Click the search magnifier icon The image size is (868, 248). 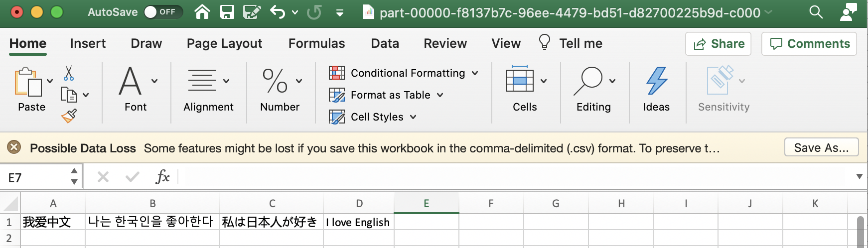[x=816, y=12]
